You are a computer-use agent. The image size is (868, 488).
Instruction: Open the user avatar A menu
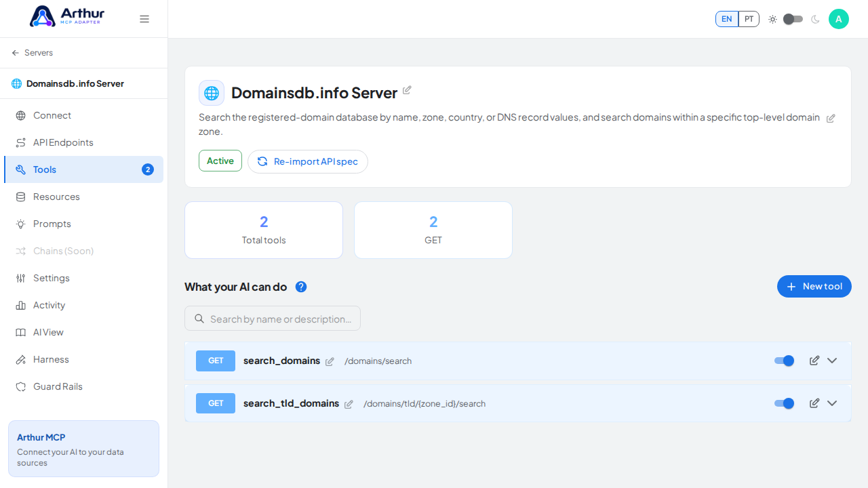(839, 19)
